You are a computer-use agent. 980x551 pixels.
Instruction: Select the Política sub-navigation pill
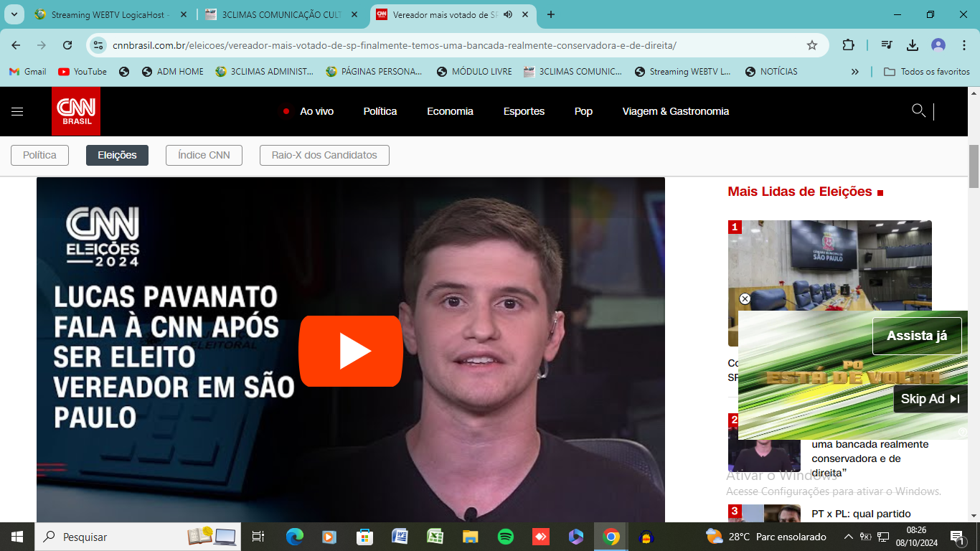coord(39,155)
